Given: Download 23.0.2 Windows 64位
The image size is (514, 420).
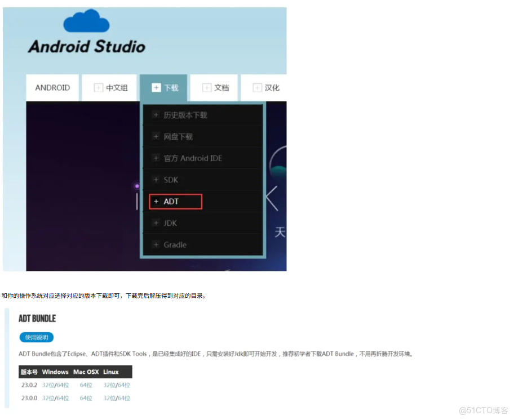Looking at the screenshot, I should [x=63, y=385].
